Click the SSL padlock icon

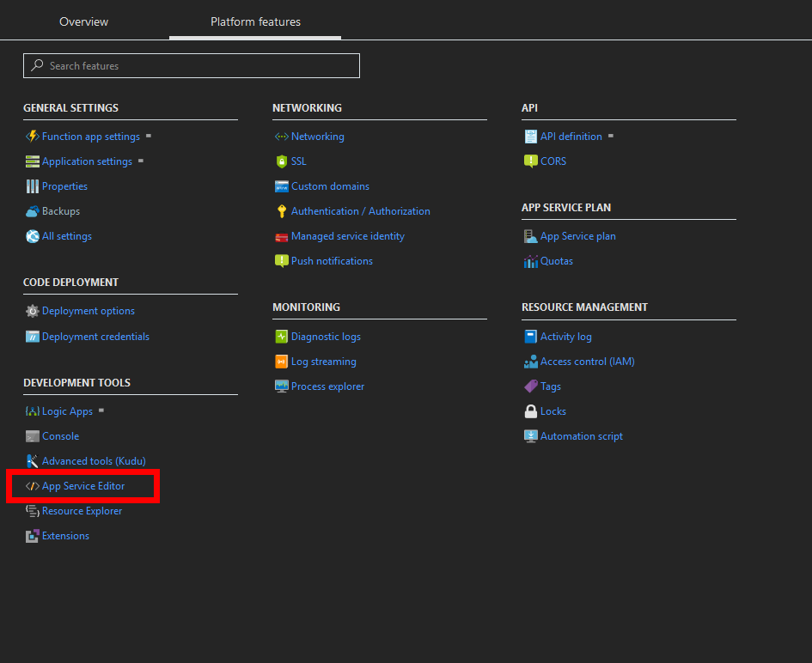tap(281, 161)
